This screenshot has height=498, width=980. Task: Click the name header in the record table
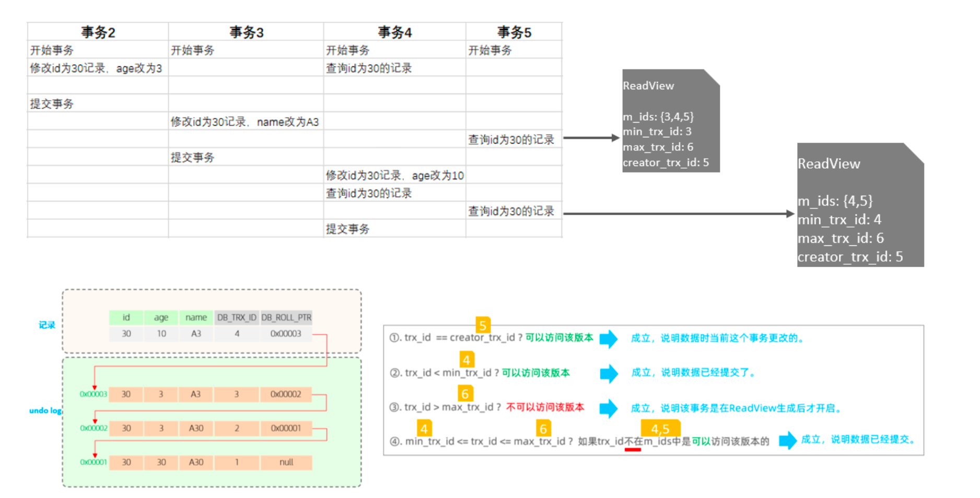tap(196, 317)
